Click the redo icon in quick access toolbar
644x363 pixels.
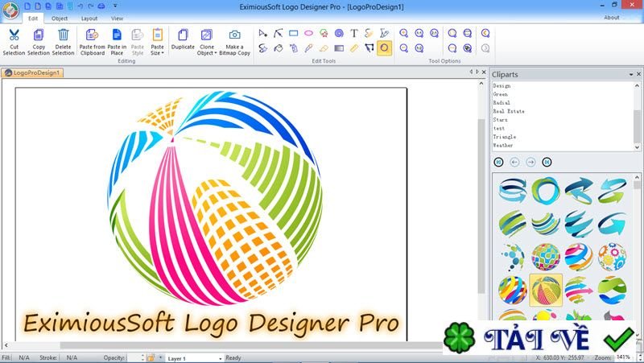pos(91,6)
